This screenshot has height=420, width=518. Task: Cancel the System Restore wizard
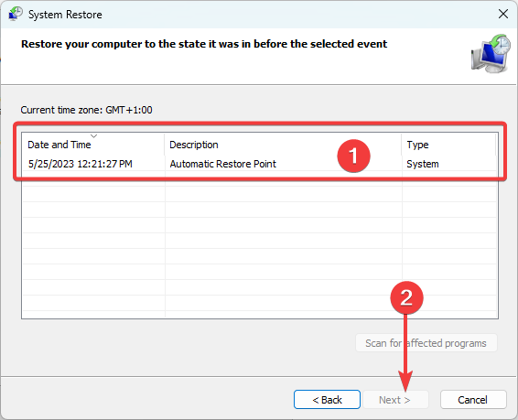click(473, 400)
